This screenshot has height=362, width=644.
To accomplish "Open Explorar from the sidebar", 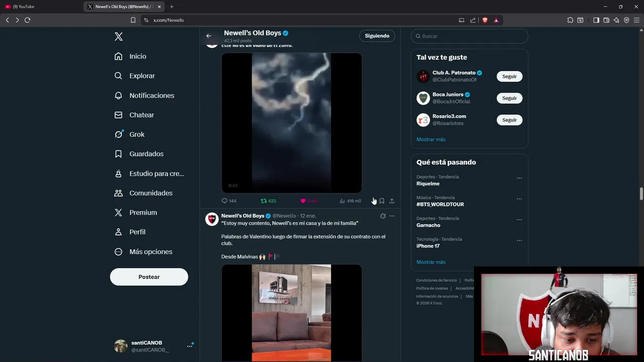I will tap(134, 76).
